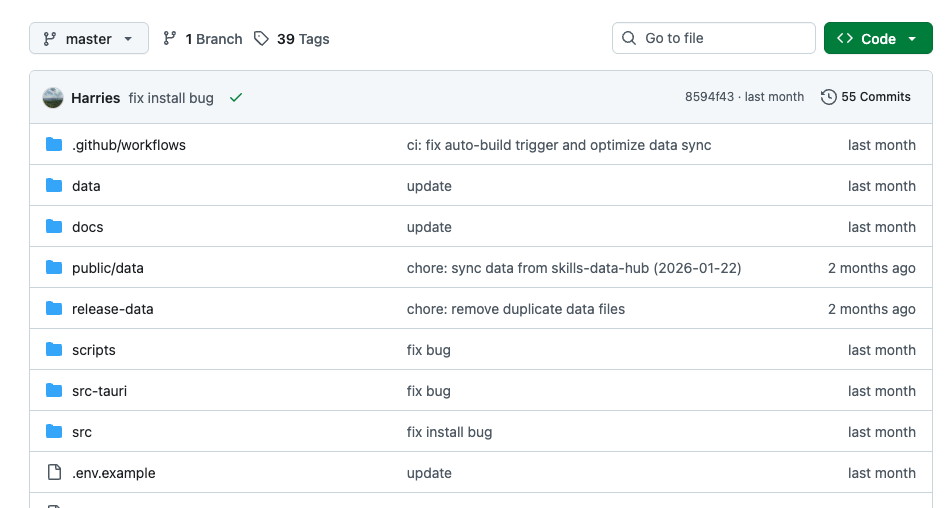The image size is (945, 508).
Task: Click folder icon for docs row
Action: click(x=54, y=227)
